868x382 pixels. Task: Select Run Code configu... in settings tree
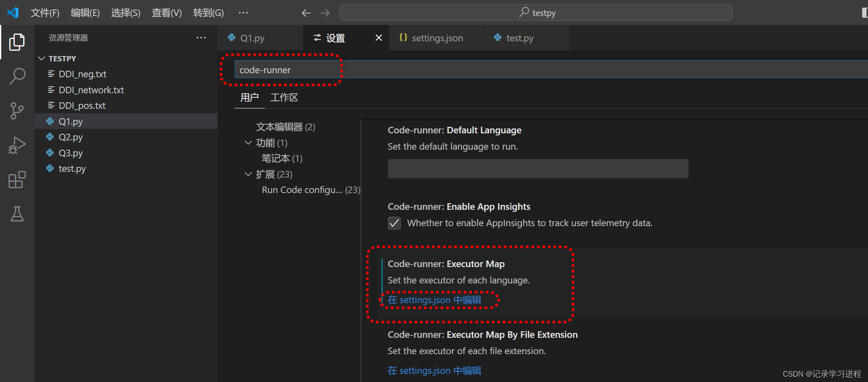click(303, 189)
